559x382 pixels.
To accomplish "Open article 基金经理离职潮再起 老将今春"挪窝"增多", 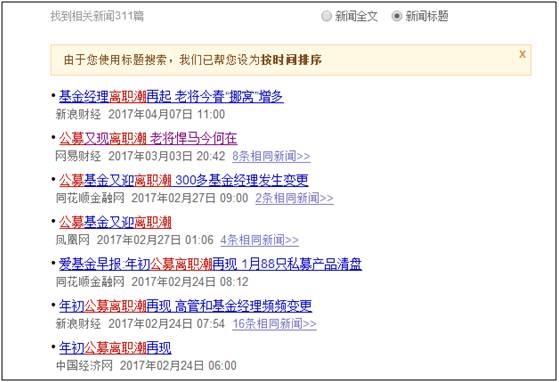I will click(x=171, y=97).
